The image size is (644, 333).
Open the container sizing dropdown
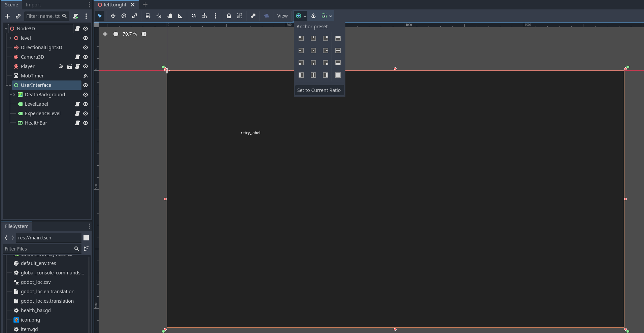click(327, 16)
